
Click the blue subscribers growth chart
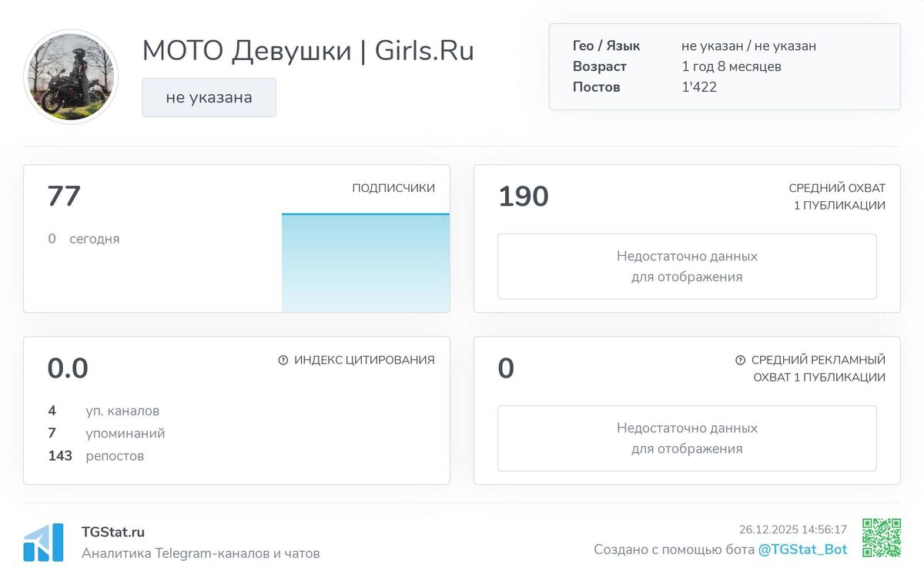(366, 262)
